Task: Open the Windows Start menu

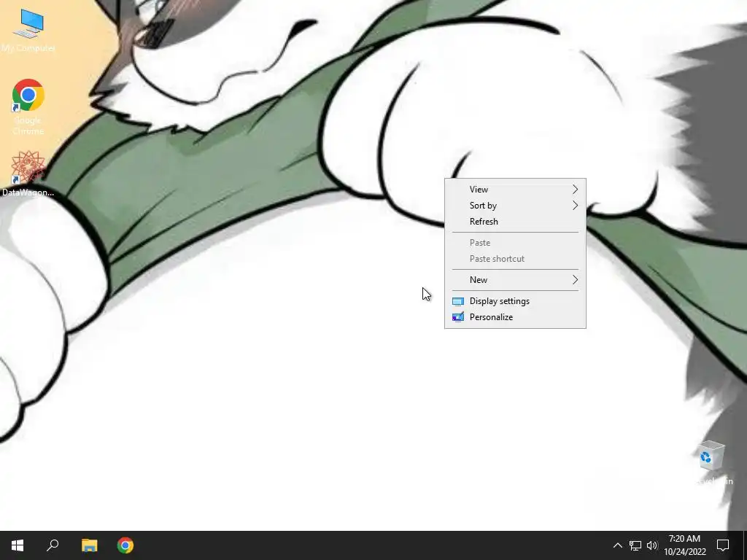Action: 18,545
